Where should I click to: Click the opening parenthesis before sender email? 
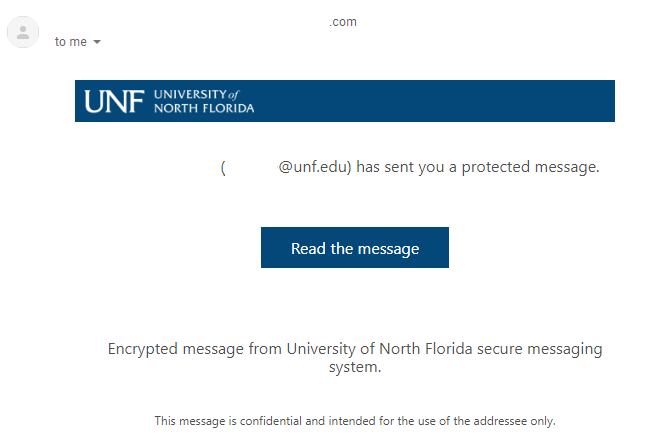tap(223, 167)
